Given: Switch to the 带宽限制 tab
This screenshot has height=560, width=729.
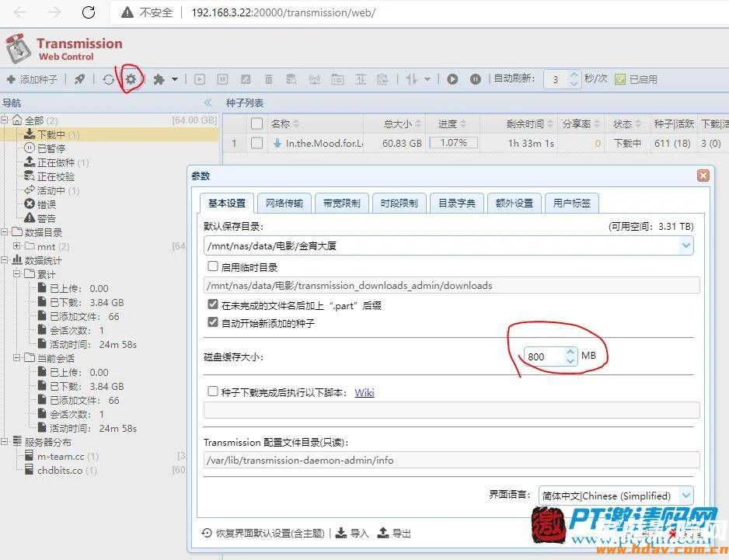Looking at the screenshot, I should [342, 202].
